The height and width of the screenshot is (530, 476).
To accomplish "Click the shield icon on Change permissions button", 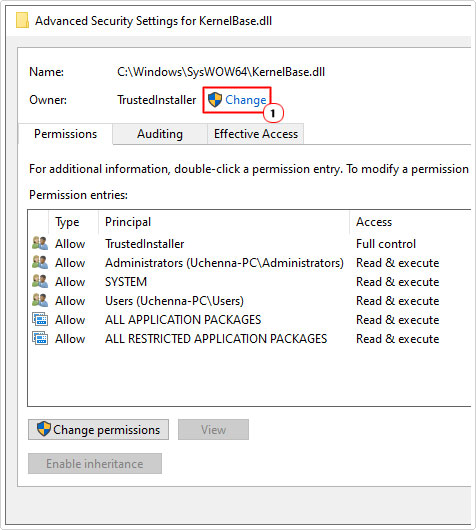I will tap(44, 429).
